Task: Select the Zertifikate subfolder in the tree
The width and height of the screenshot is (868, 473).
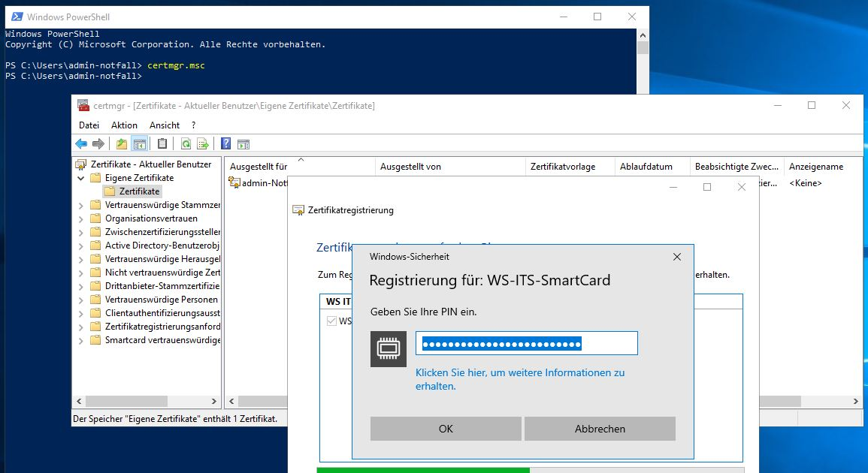Action: [132, 191]
